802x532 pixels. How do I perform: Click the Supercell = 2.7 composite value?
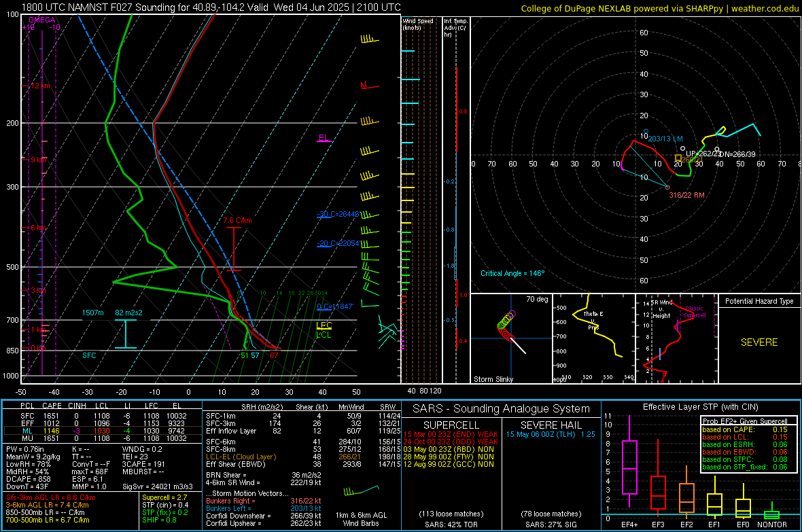pos(164,497)
